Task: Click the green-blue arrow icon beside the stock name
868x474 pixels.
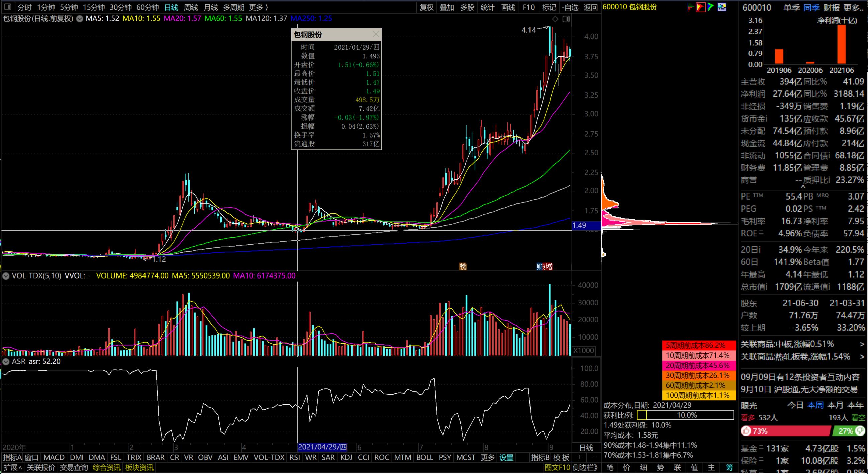Action: 711,7
